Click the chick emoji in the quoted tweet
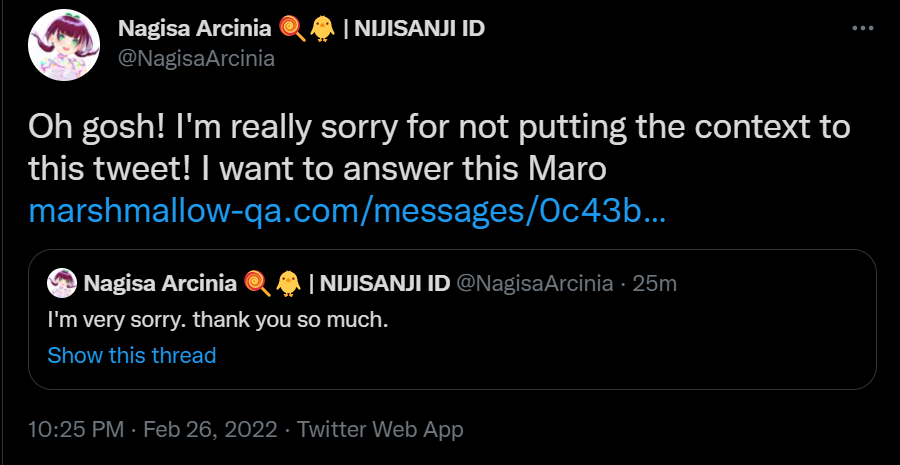The image size is (900, 465). click(x=289, y=283)
